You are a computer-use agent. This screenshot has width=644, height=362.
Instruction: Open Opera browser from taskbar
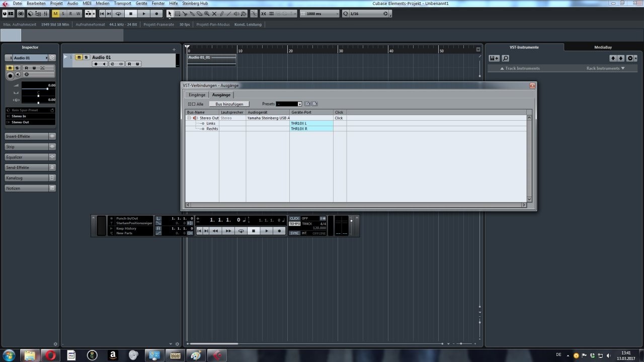click(51, 355)
